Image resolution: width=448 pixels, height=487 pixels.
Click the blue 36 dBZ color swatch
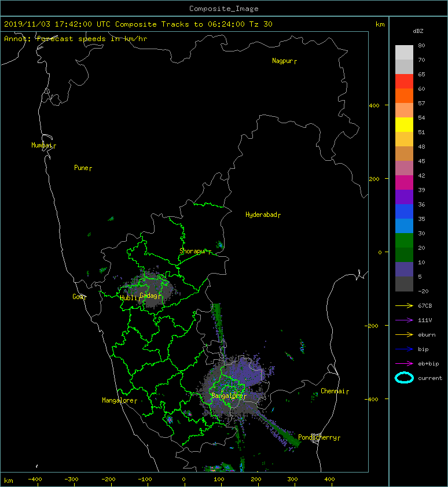tap(404, 212)
